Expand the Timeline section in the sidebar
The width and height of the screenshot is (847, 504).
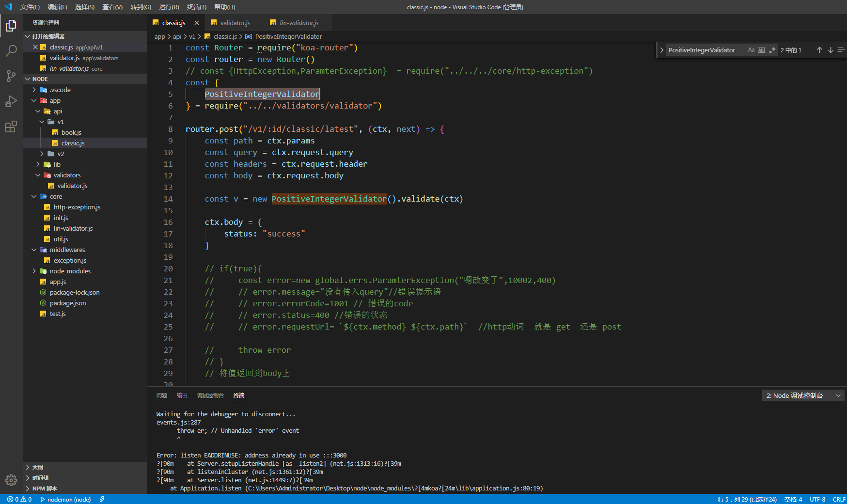pos(85,478)
